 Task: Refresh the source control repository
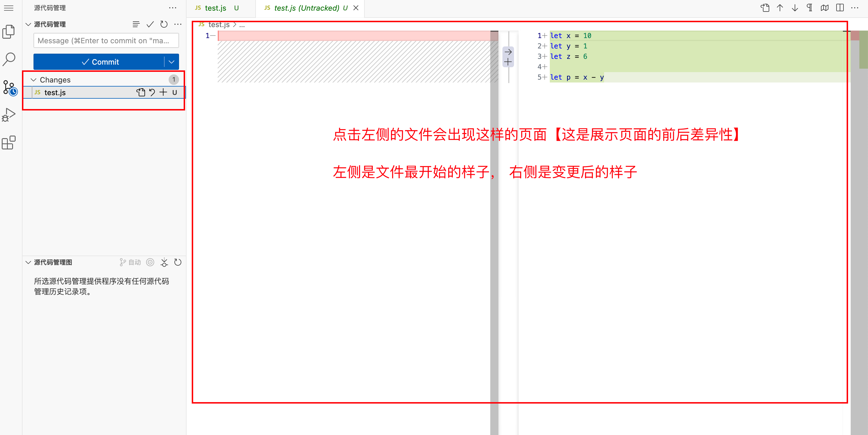[x=164, y=24]
